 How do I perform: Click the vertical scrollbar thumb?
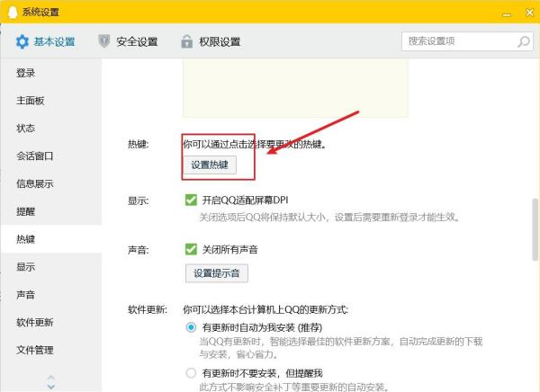535,229
